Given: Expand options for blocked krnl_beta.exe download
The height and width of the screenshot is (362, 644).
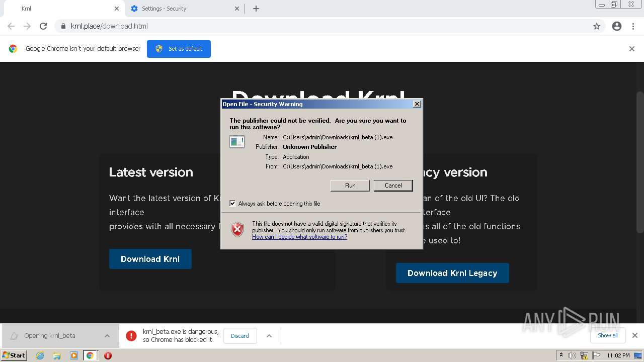Looking at the screenshot, I should (x=269, y=336).
